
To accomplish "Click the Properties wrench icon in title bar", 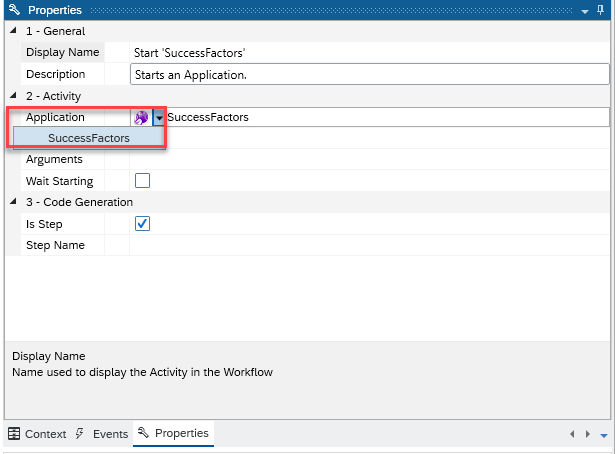I will pos(14,9).
